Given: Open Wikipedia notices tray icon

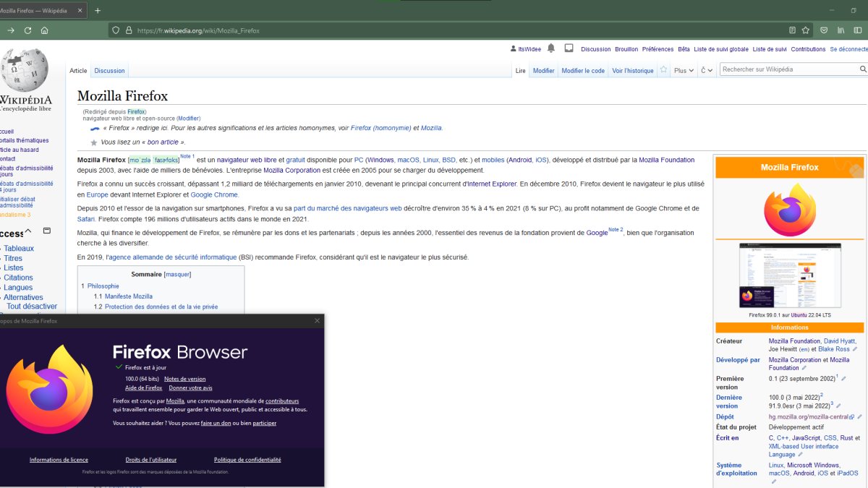Looking at the screenshot, I should pyautogui.click(x=569, y=48).
